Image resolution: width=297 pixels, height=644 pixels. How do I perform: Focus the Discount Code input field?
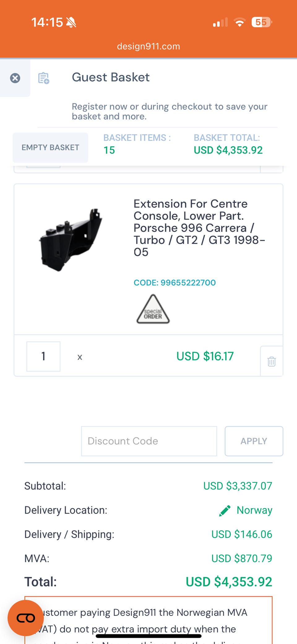click(149, 441)
